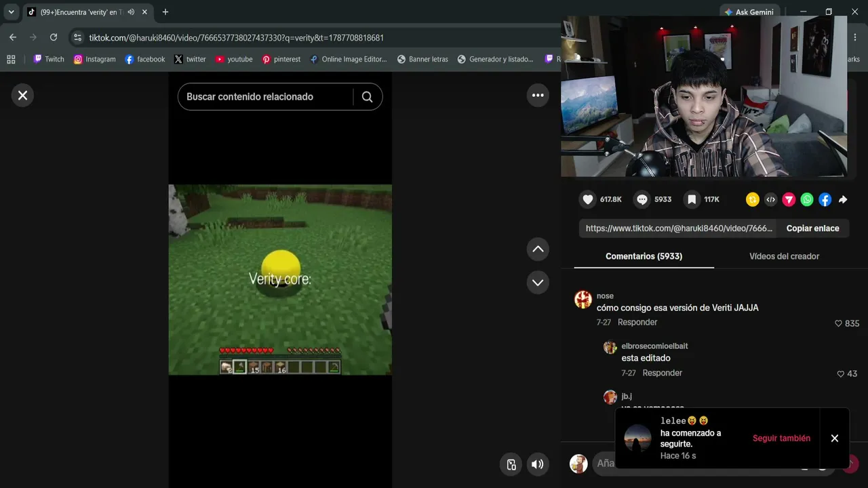Screen dimensions: 868x488
Task: Click the paused Minecraft video
Action: coord(280,279)
